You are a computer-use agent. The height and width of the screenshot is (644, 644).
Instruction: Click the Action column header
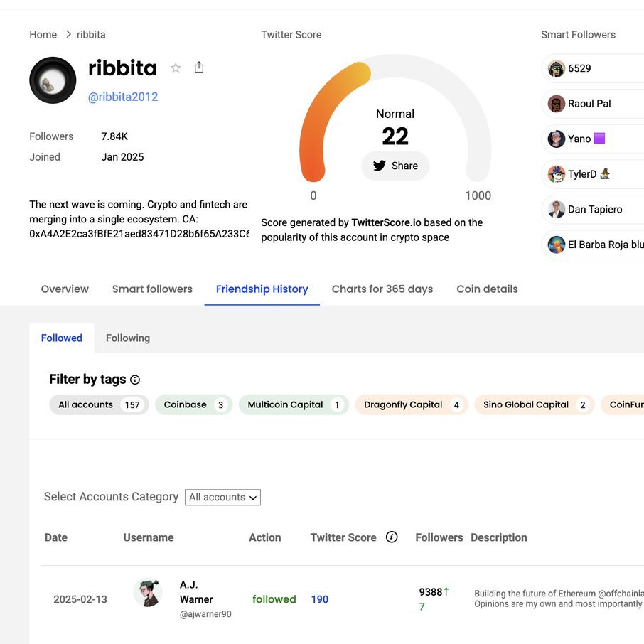(265, 537)
